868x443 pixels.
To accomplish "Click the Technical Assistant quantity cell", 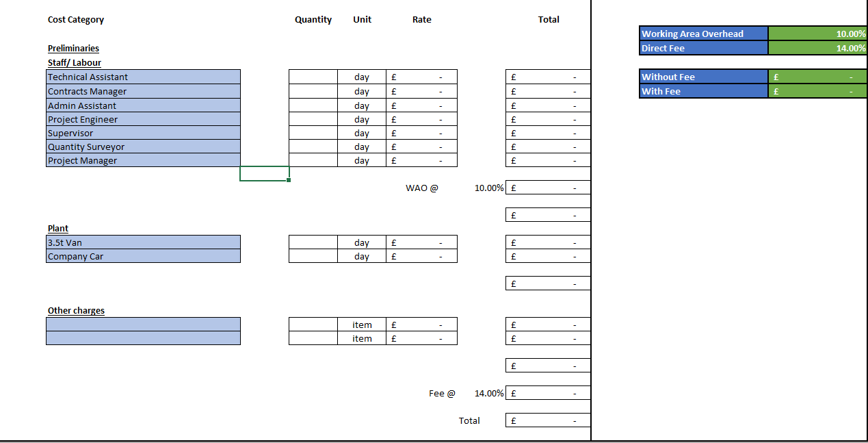I will tap(313, 77).
